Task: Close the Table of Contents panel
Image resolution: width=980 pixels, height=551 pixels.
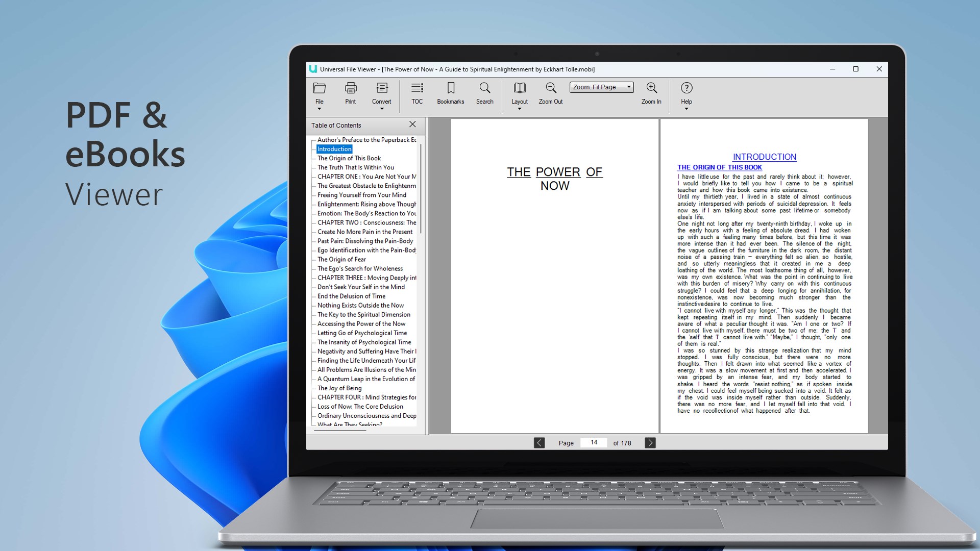Action: pyautogui.click(x=412, y=124)
